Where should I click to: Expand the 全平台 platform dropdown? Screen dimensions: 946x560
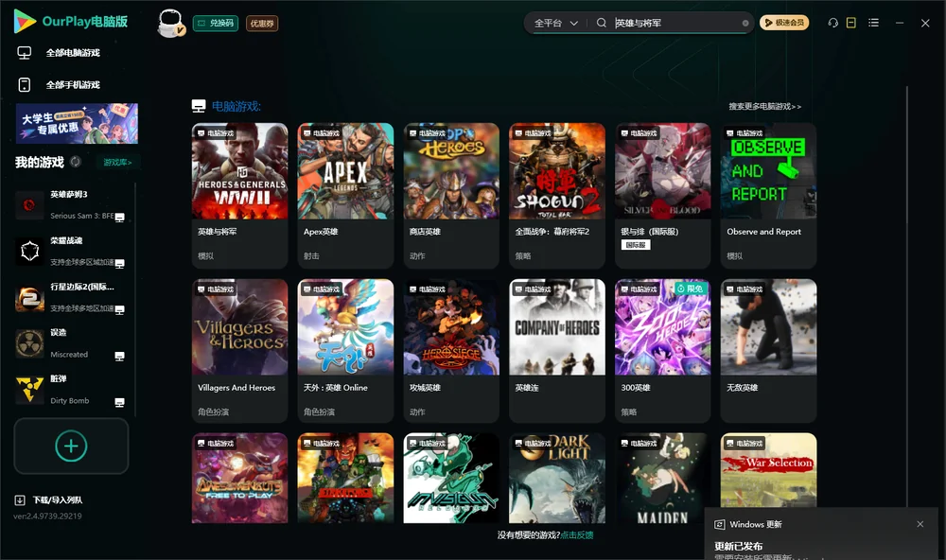coord(555,23)
